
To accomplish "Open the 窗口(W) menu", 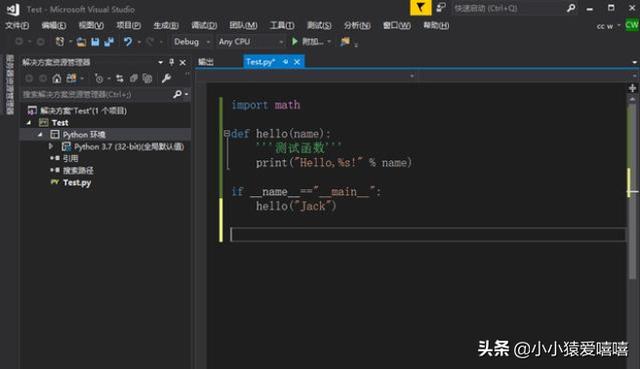I will (397, 25).
